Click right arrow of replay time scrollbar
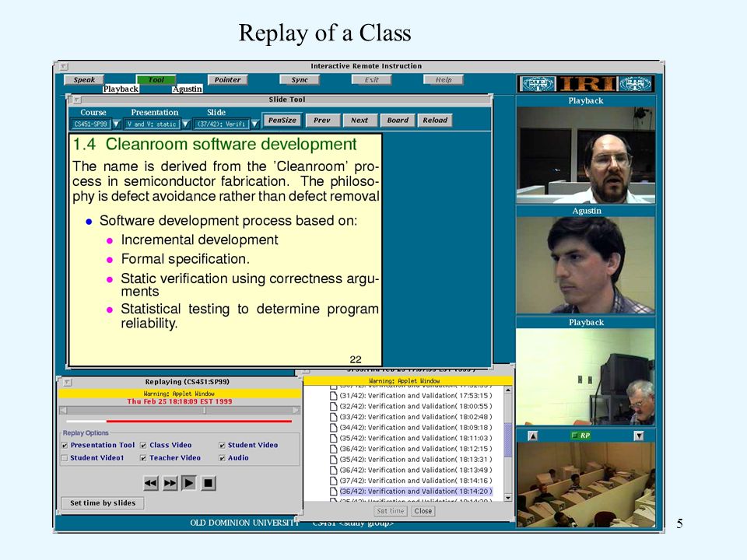This screenshot has width=747, height=560. click(x=296, y=411)
